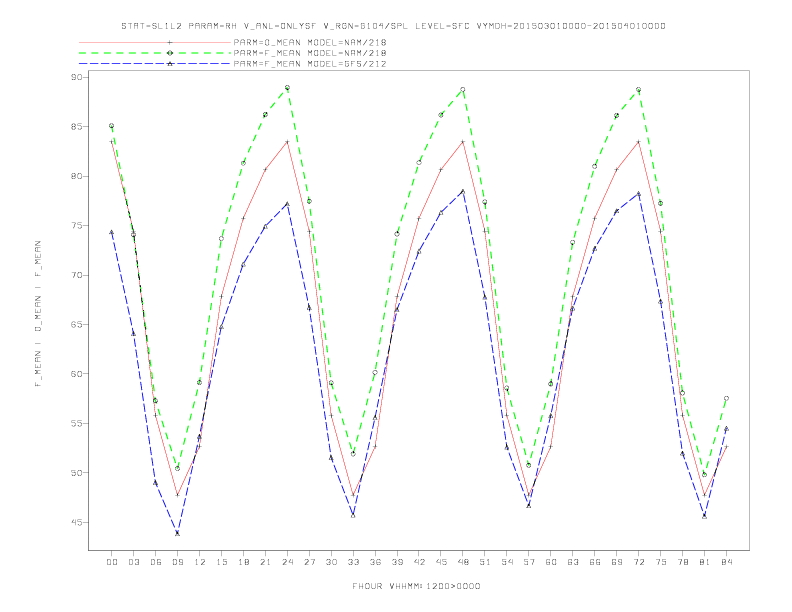Click x-axis forecast hour label 00

(112, 562)
